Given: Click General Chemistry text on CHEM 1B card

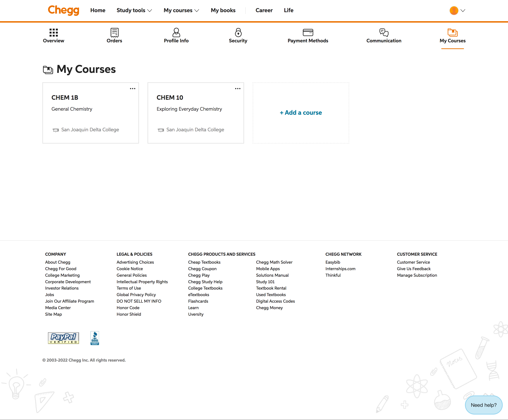Looking at the screenshot, I should pos(72,109).
